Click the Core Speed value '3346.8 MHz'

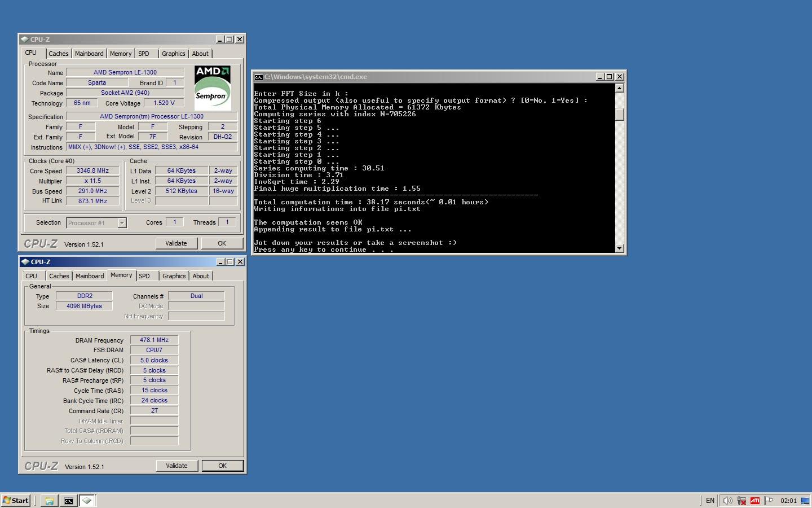pyautogui.click(x=93, y=170)
